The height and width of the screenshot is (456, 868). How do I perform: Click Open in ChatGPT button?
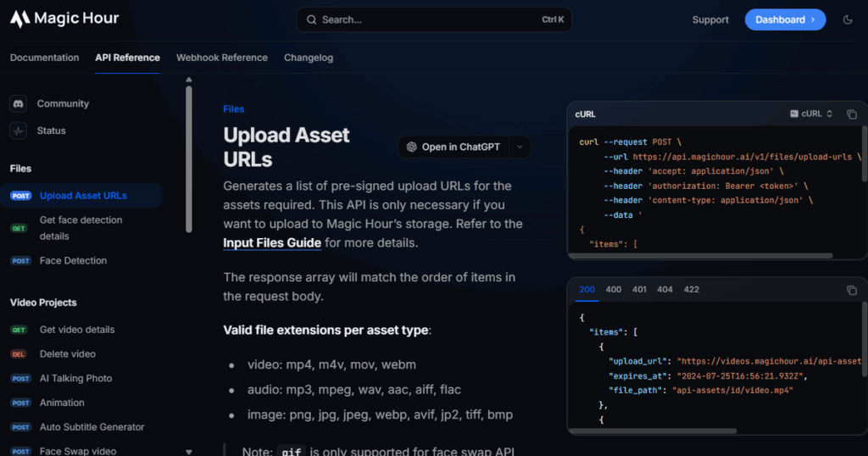453,147
